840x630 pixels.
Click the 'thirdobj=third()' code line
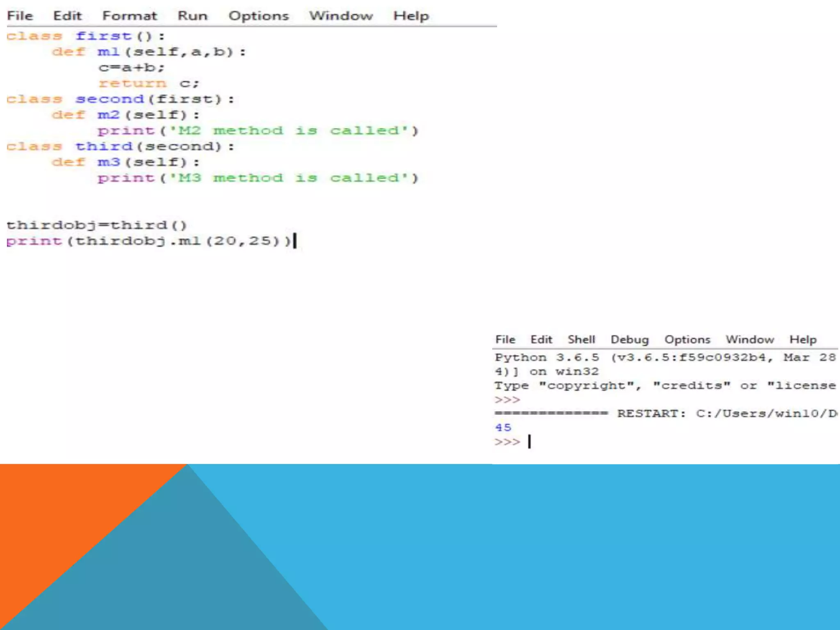click(x=96, y=225)
